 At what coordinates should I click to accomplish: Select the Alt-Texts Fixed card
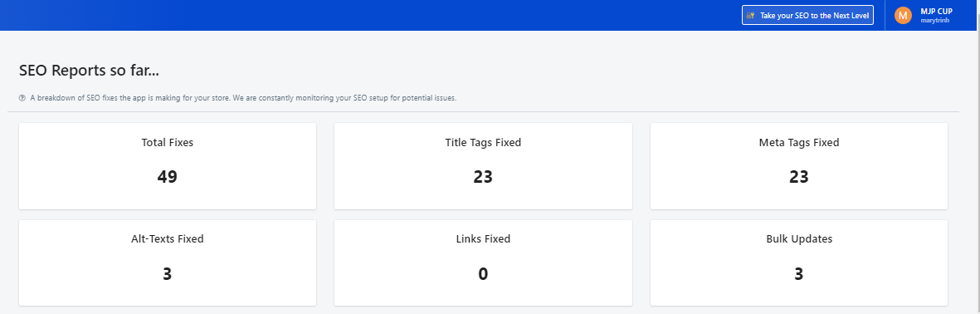(x=168, y=262)
